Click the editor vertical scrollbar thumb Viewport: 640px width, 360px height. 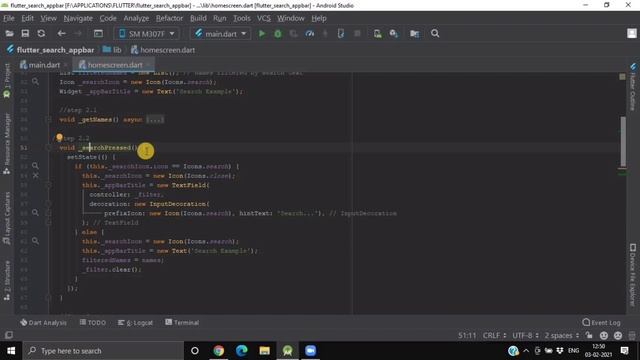pyautogui.click(x=623, y=142)
